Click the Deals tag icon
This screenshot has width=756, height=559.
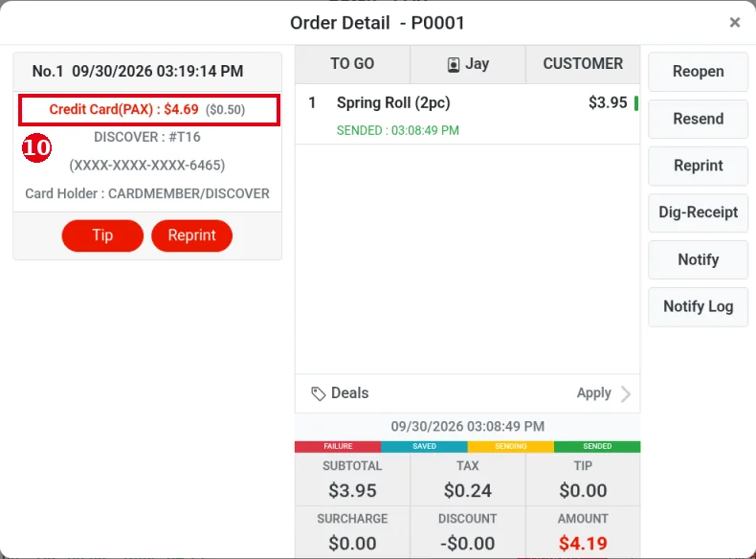point(319,393)
